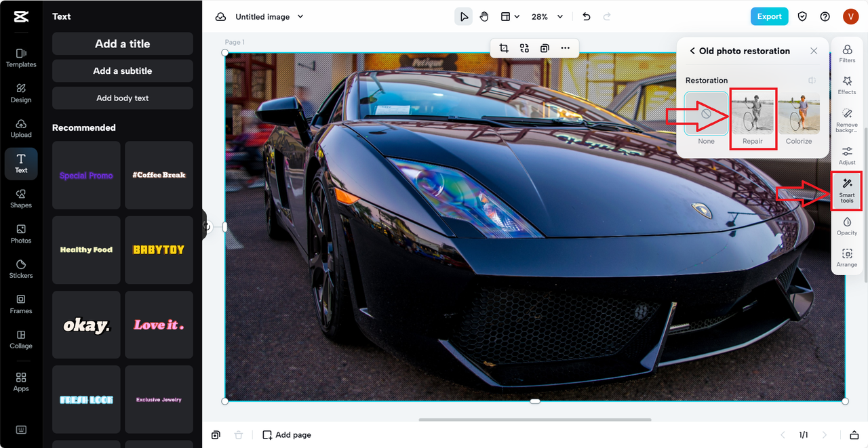This screenshot has height=448, width=868.
Task: Click the undo arrow
Action: click(587, 16)
